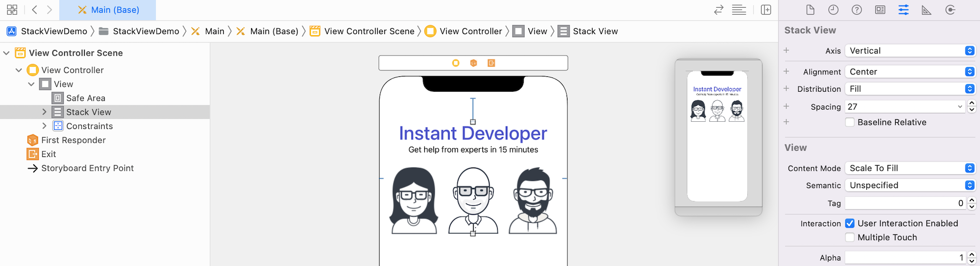Open the File inspector icon
The image size is (980, 266).
click(x=810, y=10)
